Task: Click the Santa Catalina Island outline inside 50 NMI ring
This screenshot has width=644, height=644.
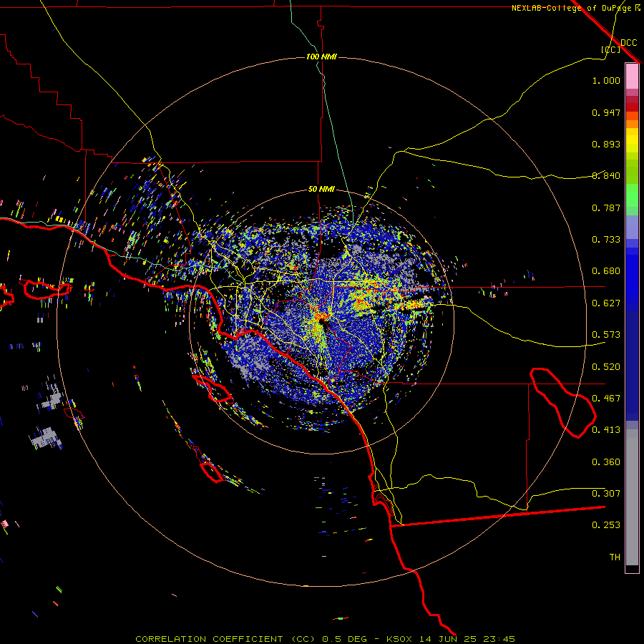Action: tap(213, 389)
